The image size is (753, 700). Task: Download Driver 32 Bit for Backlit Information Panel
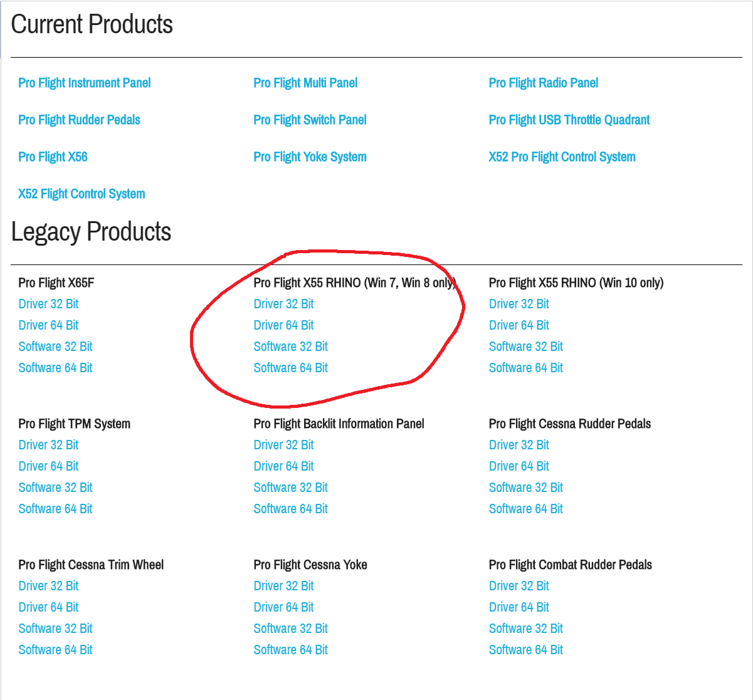[x=283, y=445]
